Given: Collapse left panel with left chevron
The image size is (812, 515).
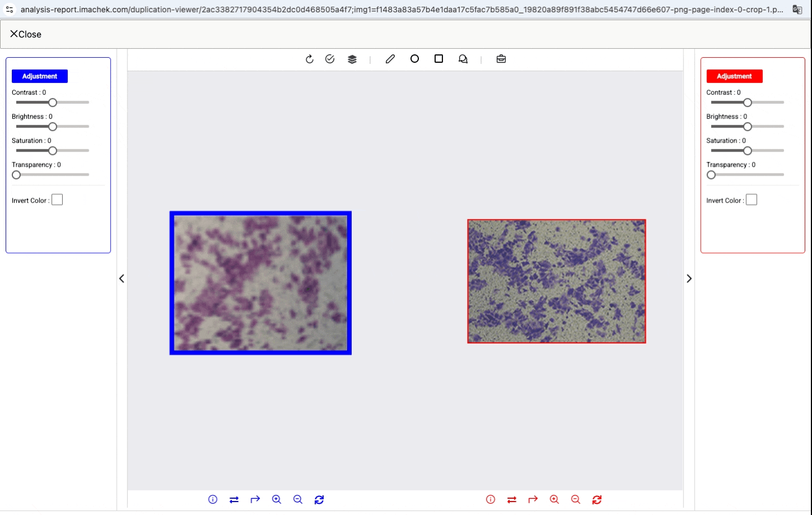Looking at the screenshot, I should point(122,278).
